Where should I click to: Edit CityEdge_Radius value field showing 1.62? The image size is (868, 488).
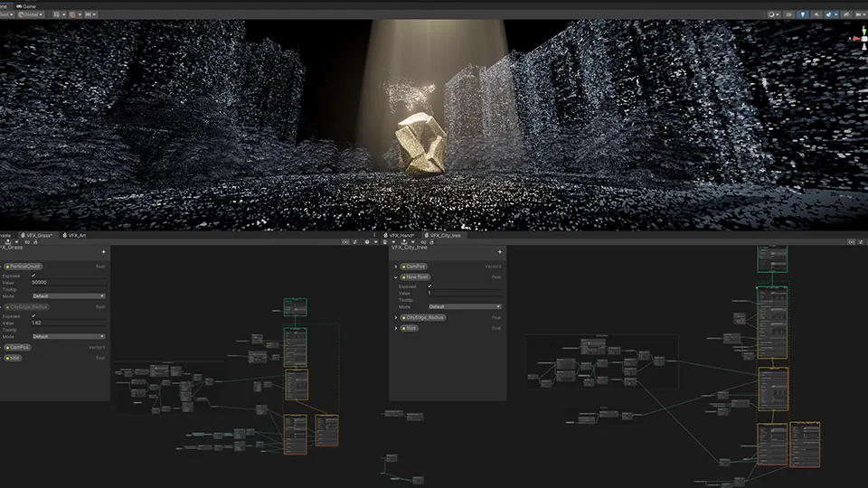click(x=69, y=323)
